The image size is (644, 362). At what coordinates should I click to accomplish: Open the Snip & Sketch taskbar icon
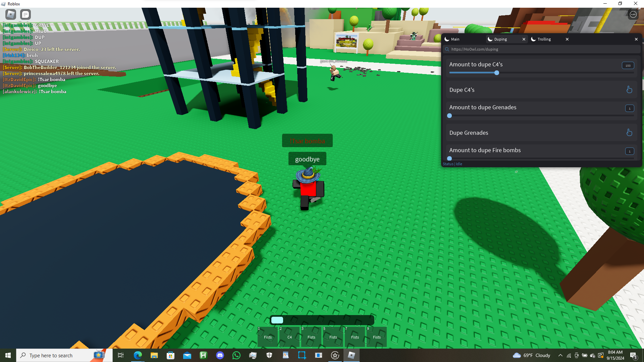click(302, 355)
